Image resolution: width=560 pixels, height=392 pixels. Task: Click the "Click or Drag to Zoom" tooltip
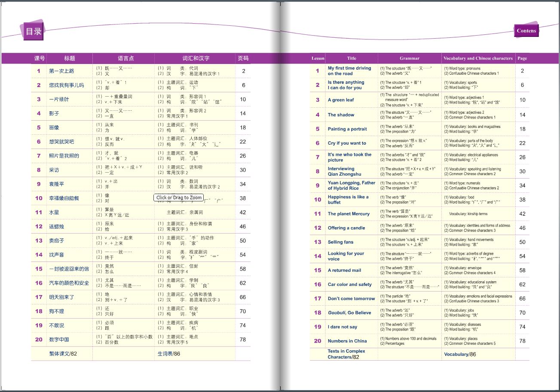[x=179, y=198]
